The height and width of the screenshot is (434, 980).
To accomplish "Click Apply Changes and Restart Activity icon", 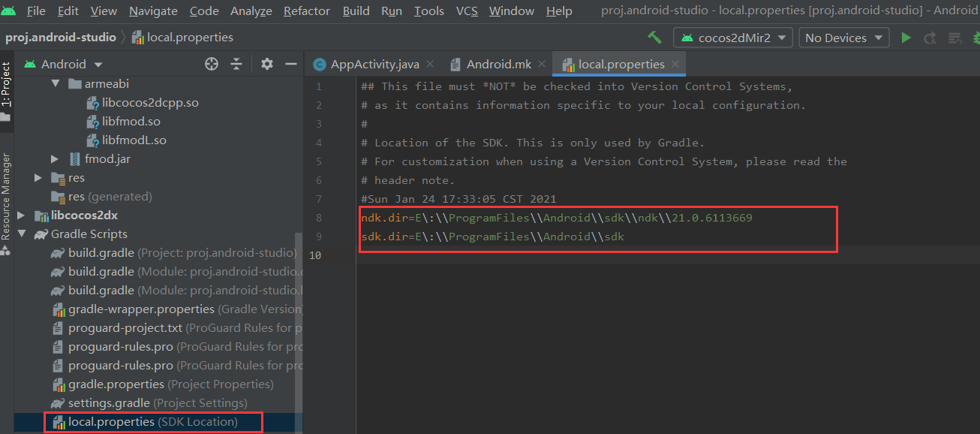I will [930, 38].
